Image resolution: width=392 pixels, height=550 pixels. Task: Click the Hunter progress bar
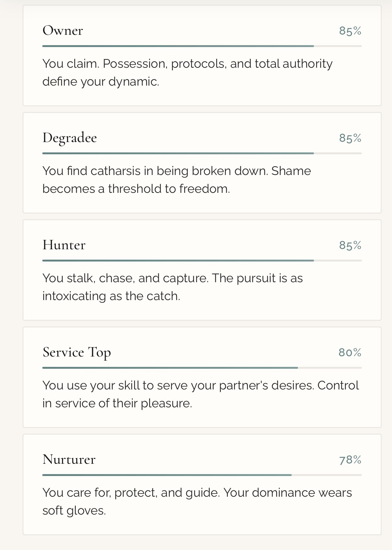[x=202, y=261]
